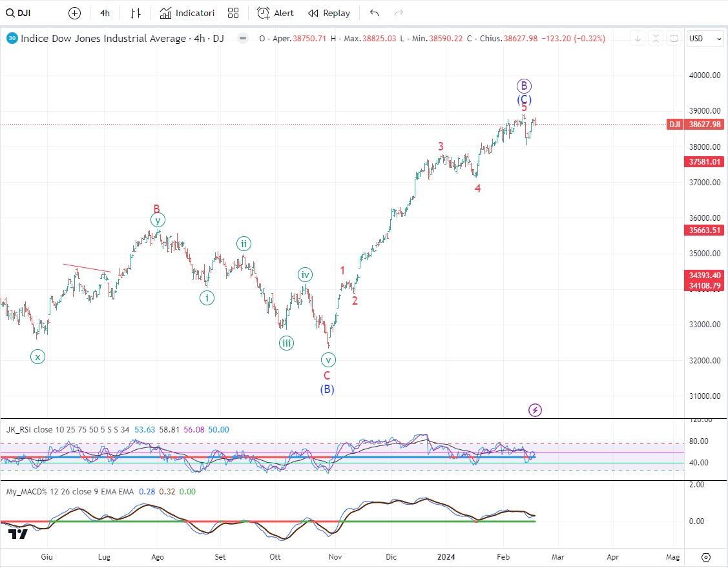Select the circled B wave label at top
This screenshot has height=568, width=728.
click(x=524, y=86)
